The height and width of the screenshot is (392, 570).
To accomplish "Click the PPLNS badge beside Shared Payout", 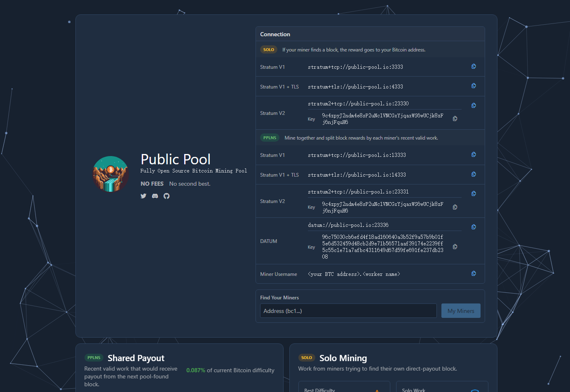I will click(94, 358).
